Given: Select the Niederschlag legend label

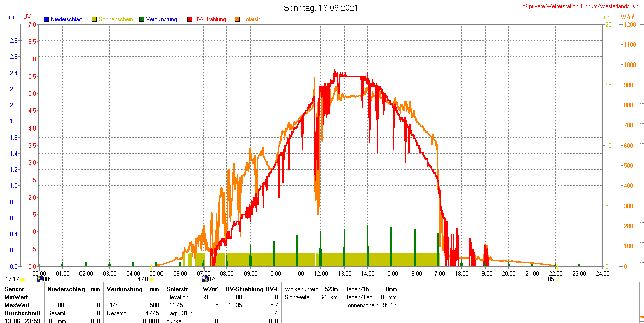Looking at the screenshot, I should click(x=66, y=19).
